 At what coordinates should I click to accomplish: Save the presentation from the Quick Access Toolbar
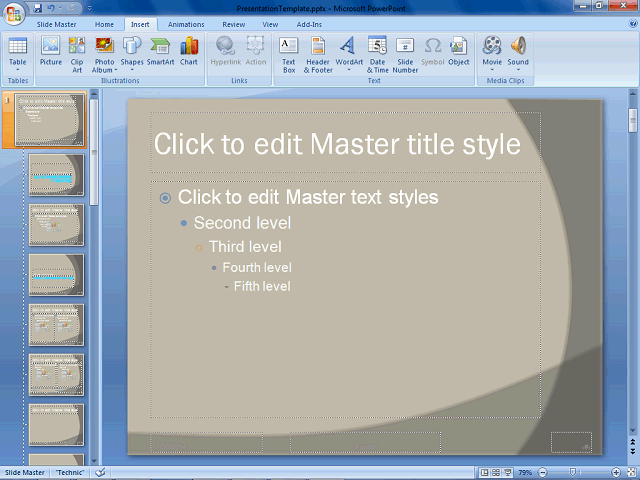pyautogui.click(x=38, y=8)
